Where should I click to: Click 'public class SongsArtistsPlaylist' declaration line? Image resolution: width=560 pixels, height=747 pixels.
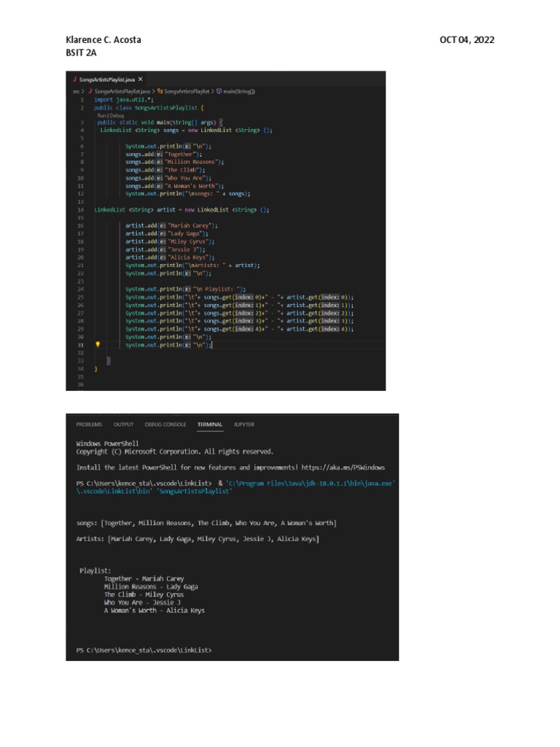[149, 108]
